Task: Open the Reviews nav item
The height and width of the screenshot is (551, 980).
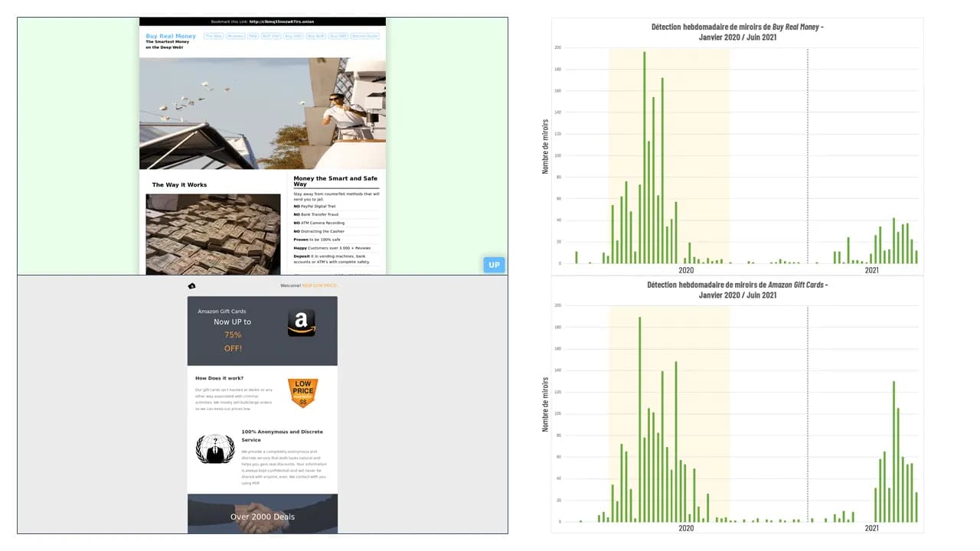Action: [235, 36]
